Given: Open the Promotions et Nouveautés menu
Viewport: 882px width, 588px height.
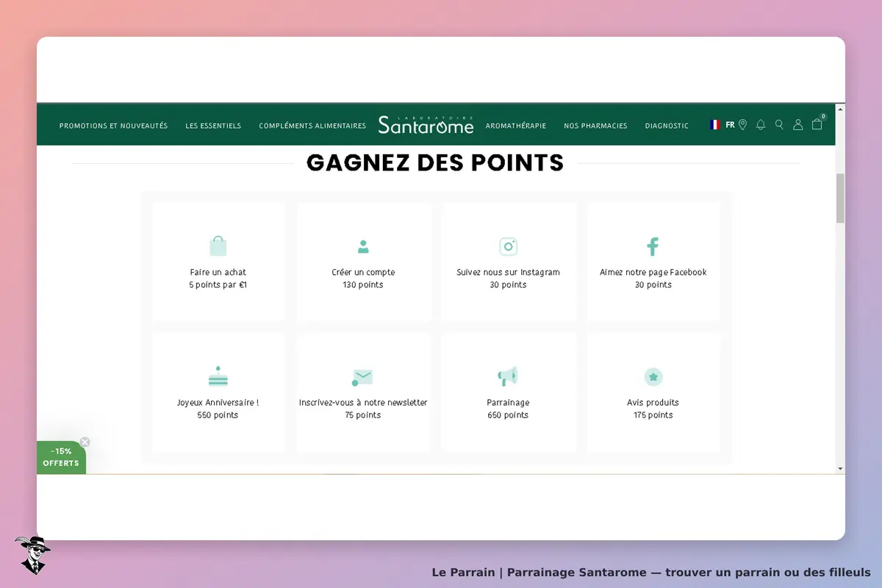Looking at the screenshot, I should coord(113,126).
